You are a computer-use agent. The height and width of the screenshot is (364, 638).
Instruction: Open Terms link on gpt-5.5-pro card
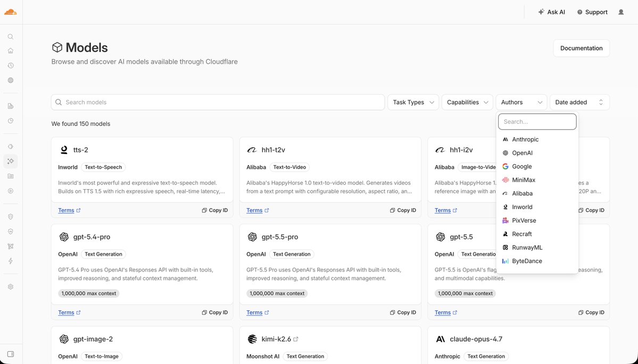(x=258, y=312)
